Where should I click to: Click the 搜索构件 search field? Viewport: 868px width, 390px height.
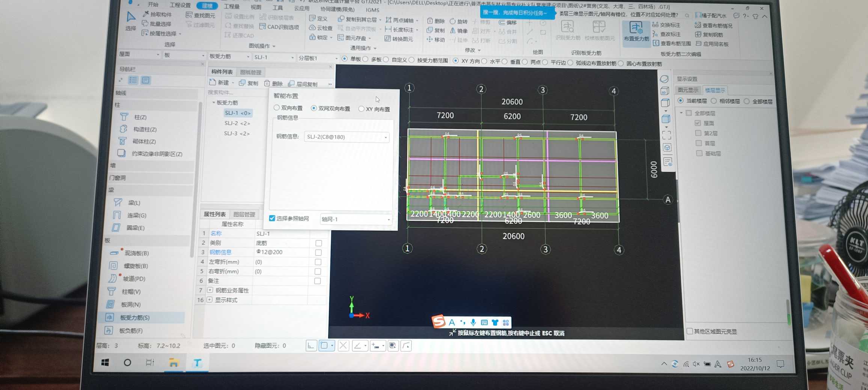tap(237, 92)
